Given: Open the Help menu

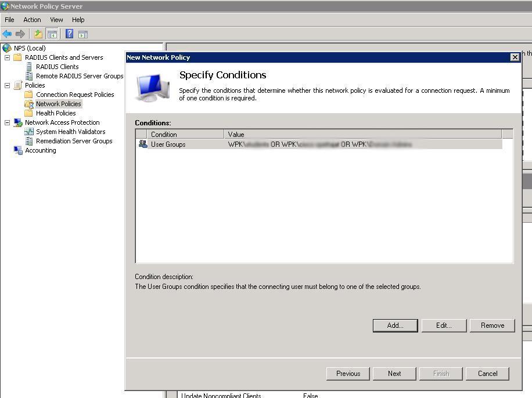Looking at the screenshot, I should point(78,20).
